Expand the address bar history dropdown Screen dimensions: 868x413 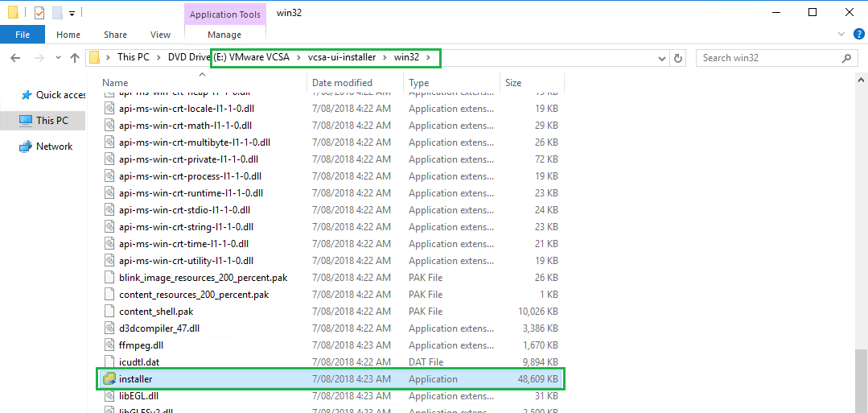[660, 58]
